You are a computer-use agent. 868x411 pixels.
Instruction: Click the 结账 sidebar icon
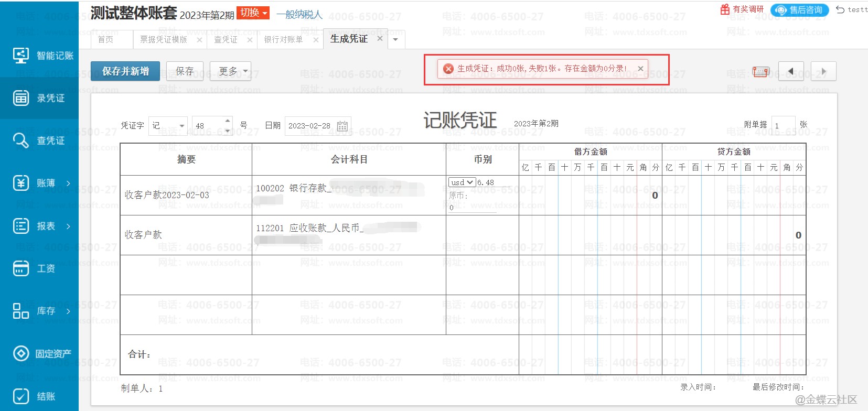pyautogui.click(x=21, y=396)
